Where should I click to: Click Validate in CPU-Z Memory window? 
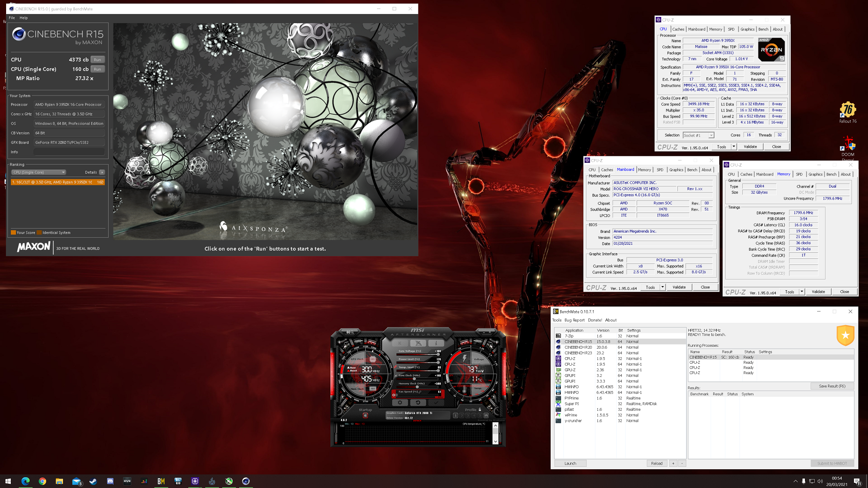(x=818, y=292)
